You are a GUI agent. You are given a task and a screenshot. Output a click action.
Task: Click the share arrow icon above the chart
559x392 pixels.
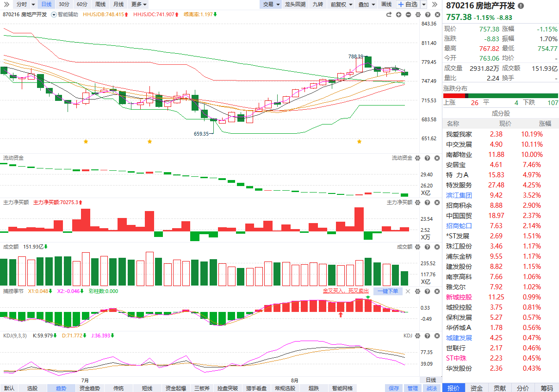[x=389, y=15]
